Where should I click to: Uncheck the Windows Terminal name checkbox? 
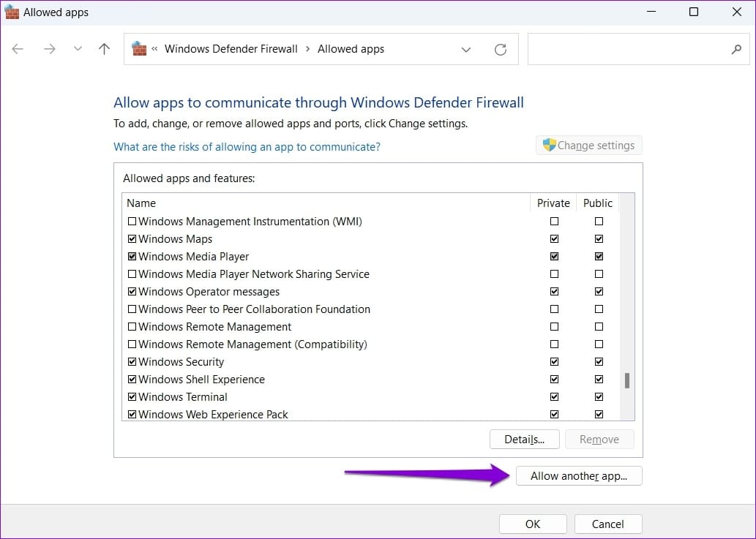(x=132, y=397)
